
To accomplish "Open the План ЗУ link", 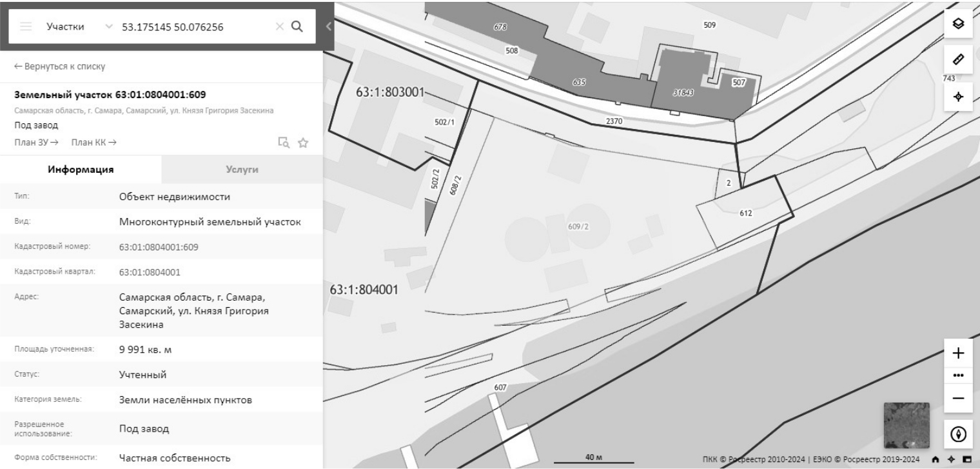I will [x=36, y=142].
